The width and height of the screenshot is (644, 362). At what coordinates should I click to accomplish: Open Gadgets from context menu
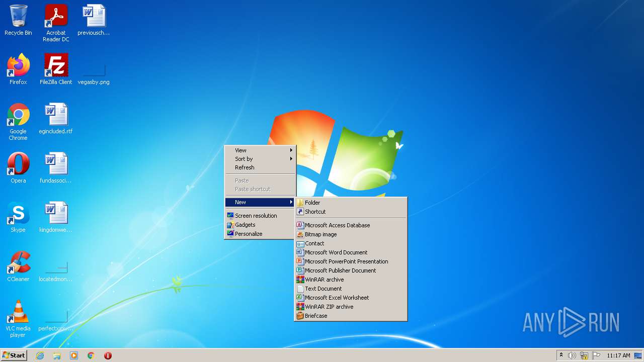260,225
